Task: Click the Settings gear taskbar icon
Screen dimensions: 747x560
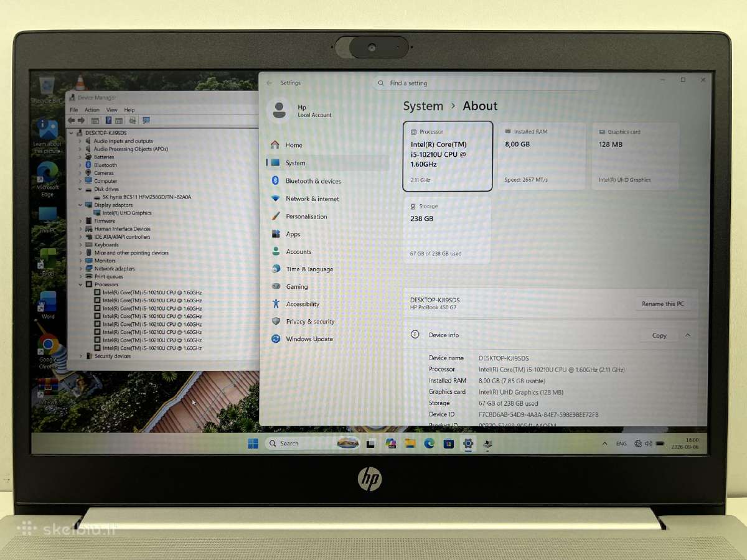Action: tap(468, 443)
